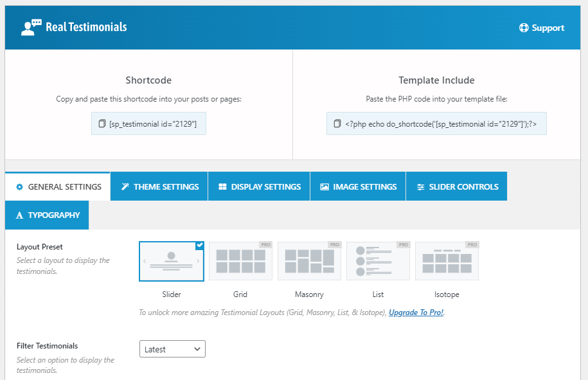Image resolution: width=588 pixels, height=380 pixels.
Task: Click the copy icon beside the PHP template code
Action: [337, 123]
